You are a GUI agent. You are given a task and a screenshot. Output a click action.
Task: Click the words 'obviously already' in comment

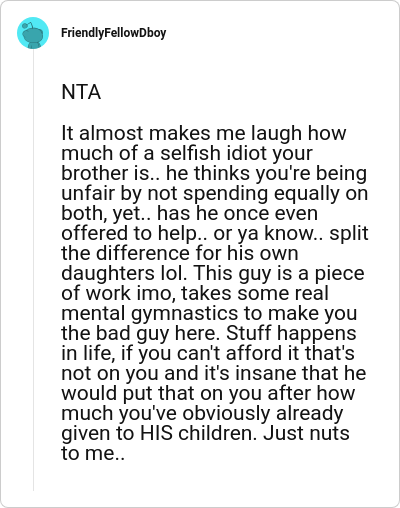tap(262, 414)
